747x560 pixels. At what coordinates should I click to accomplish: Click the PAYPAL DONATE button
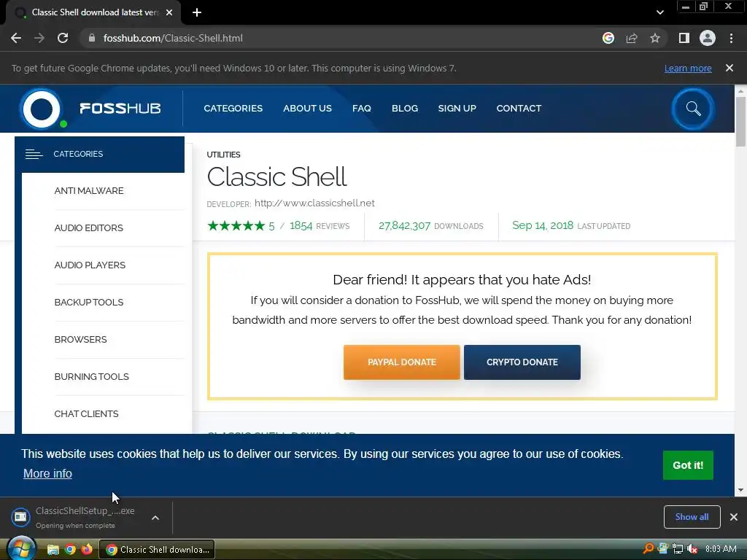click(x=402, y=362)
